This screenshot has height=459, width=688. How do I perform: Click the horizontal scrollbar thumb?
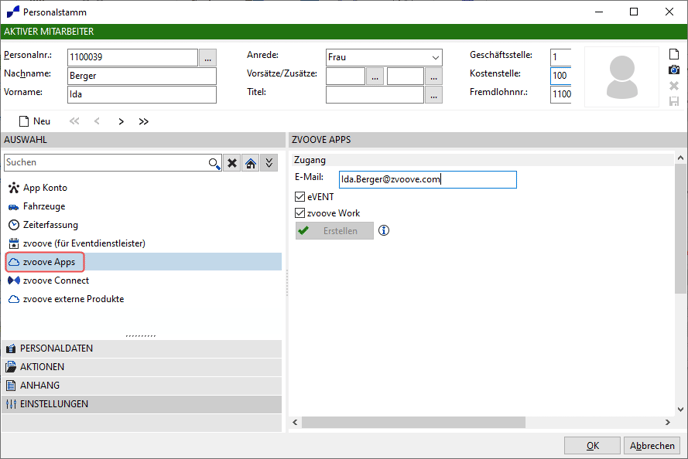(413, 422)
